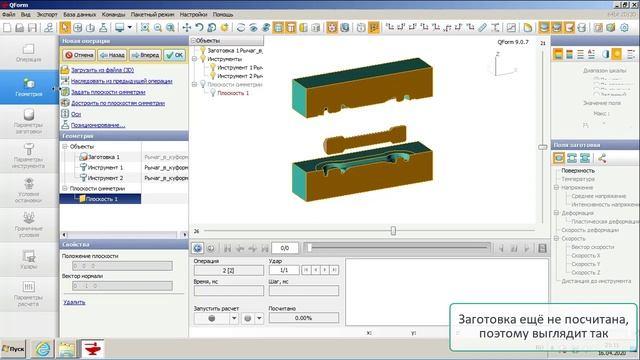Image resolution: width=640 pixels, height=360 pixels.
Task: Collapse the Напряжение field group
Action: point(556,187)
